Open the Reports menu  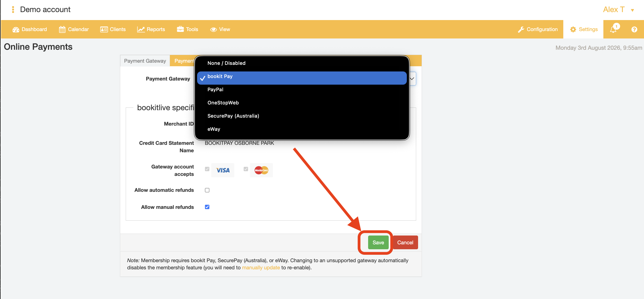pyautogui.click(x=151, y=29)
